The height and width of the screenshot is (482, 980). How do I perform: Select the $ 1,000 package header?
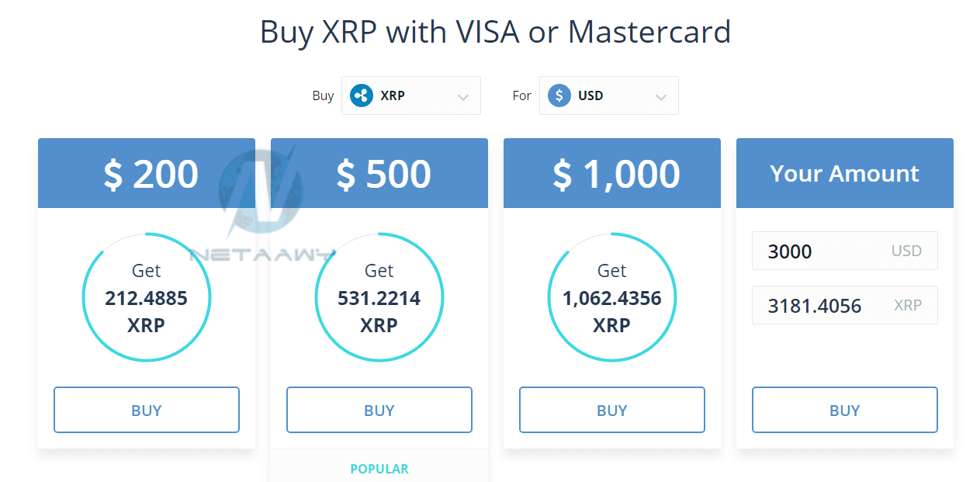tap(612, 174)
